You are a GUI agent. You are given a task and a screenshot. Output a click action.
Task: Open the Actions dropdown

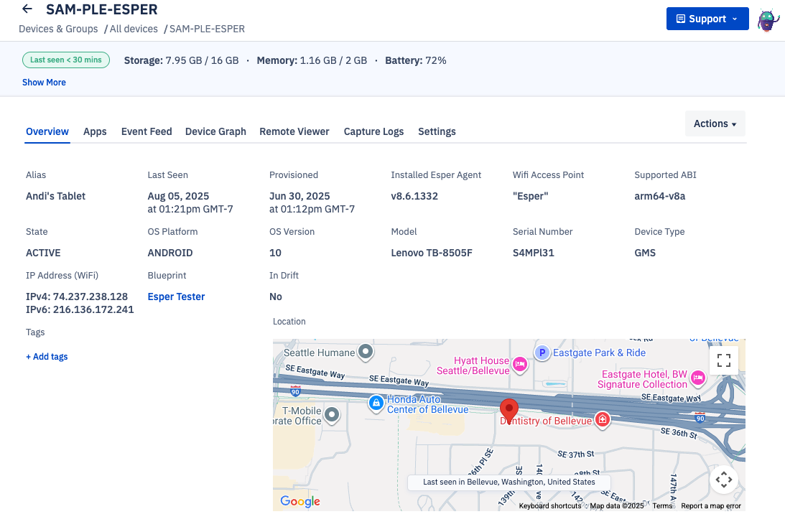715,123
